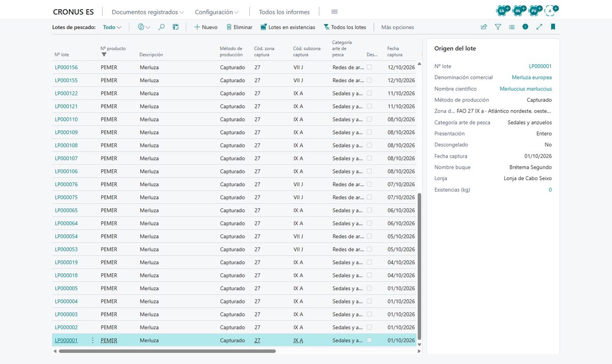Toggle the FactBox information icon

click(525, 27)
